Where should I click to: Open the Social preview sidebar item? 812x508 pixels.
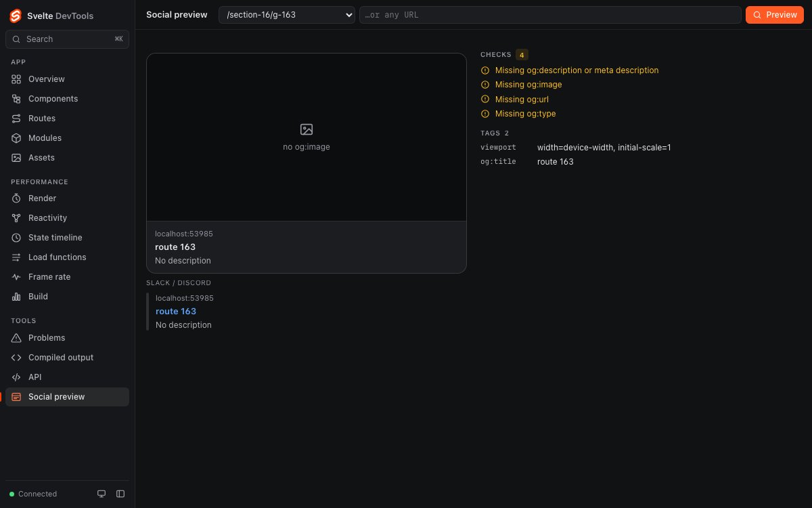(x=67, y=397)
